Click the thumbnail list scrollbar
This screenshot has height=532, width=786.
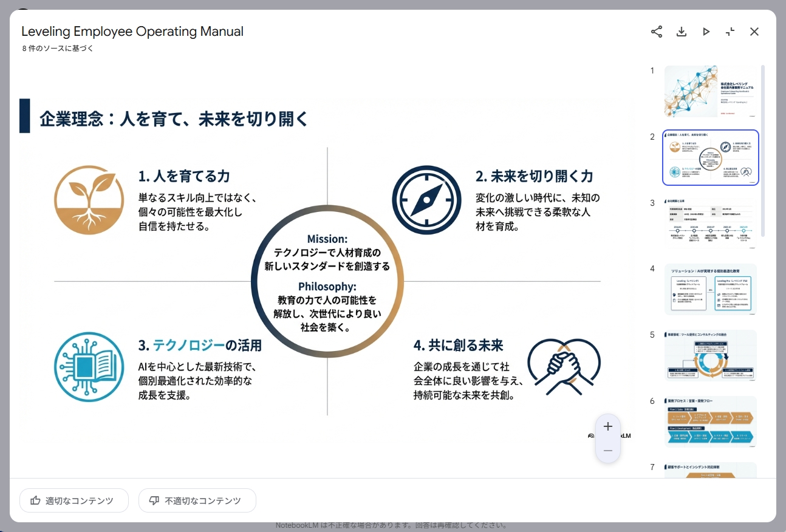[x=763, y=151]
